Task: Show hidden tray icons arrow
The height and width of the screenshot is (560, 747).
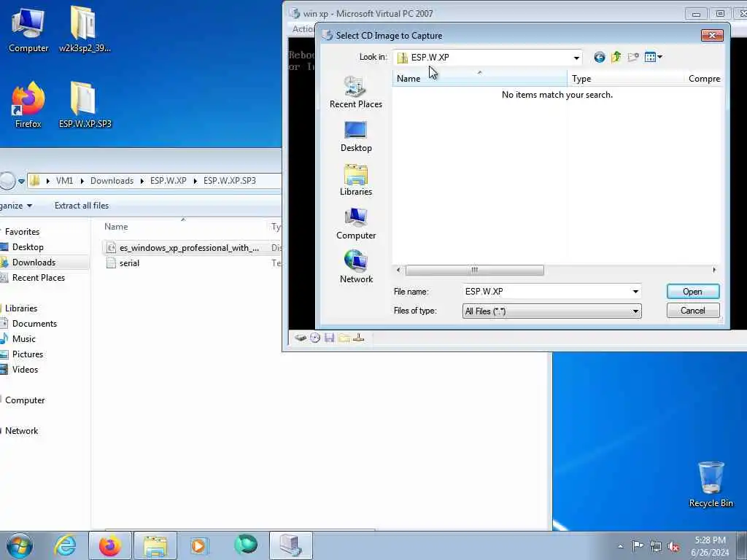Action: point(620,546)
